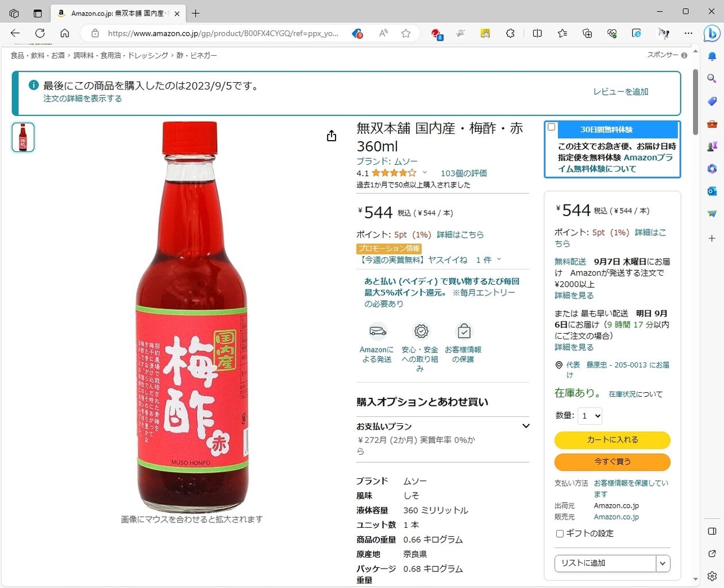This screenshot has height=588, width=724.
Task: Open 食品・飲料・お酒 breadcrumb
Action: [37, 55]
